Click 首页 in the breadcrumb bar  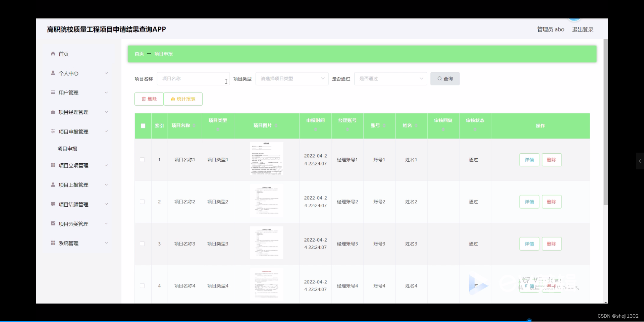tap(139, 54)
